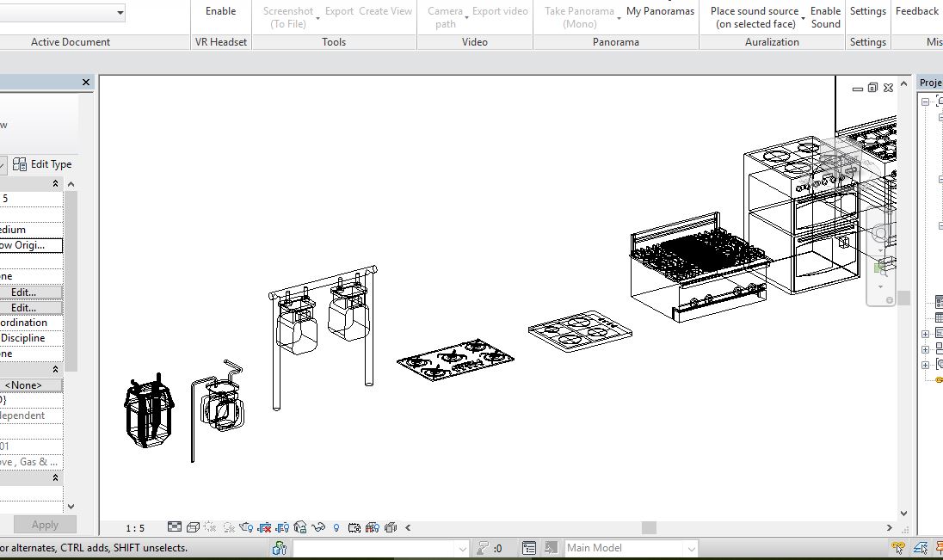
Task: Toggle Sun Path off in view bar
Action: (x=211, y=527)
